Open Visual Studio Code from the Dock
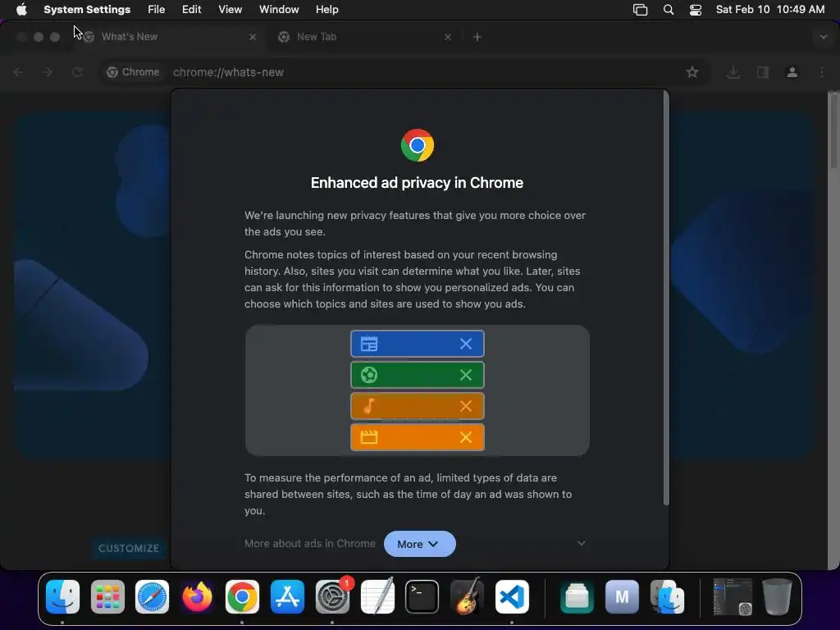840x630 pixels. (x=512, y=597)
